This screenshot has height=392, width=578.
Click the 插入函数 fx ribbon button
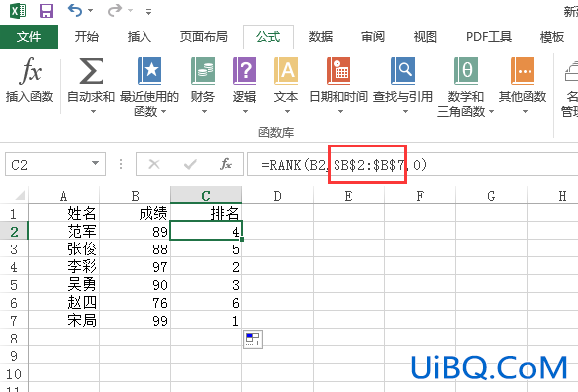(x=30, y=80)
